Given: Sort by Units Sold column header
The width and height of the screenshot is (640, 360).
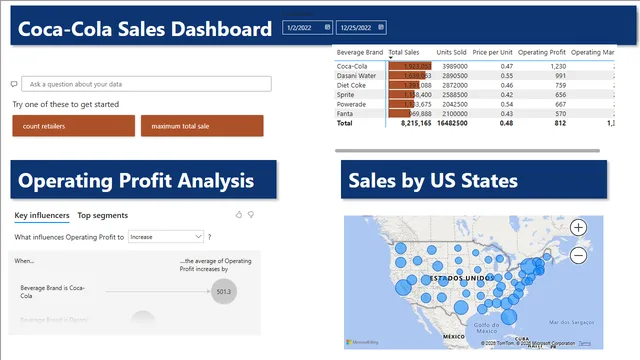Looking at the screenshot, I should (451, 52).
